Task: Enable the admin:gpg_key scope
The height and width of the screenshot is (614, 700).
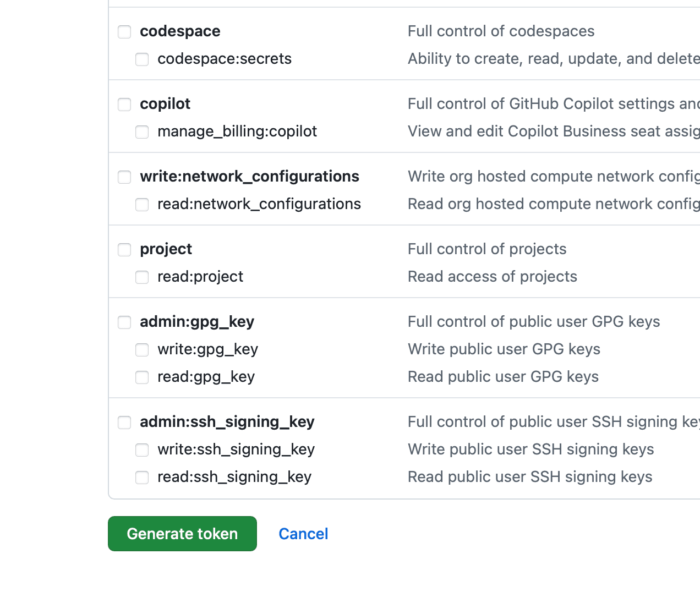Action: [124, 322]
